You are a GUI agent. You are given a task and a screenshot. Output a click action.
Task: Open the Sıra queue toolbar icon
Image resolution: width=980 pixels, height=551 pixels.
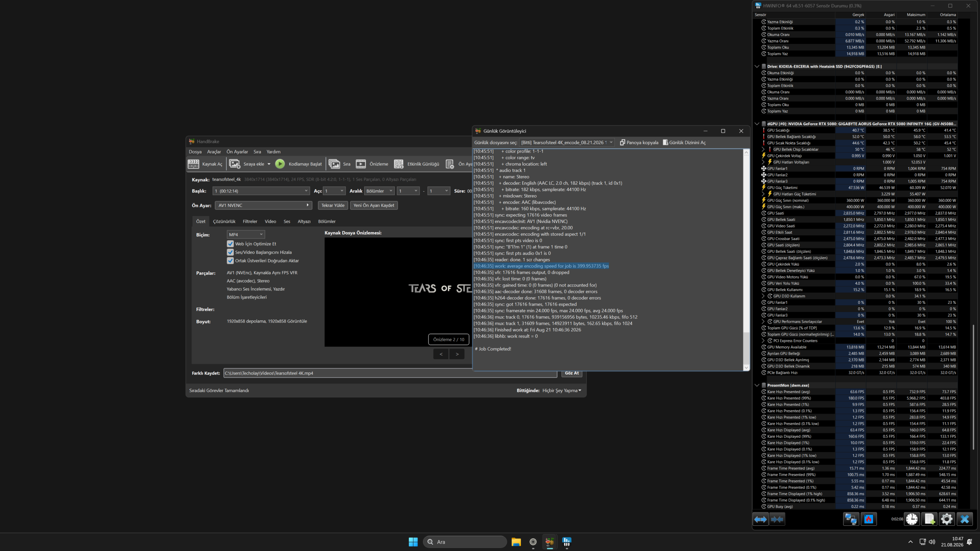tap(334, 164)
